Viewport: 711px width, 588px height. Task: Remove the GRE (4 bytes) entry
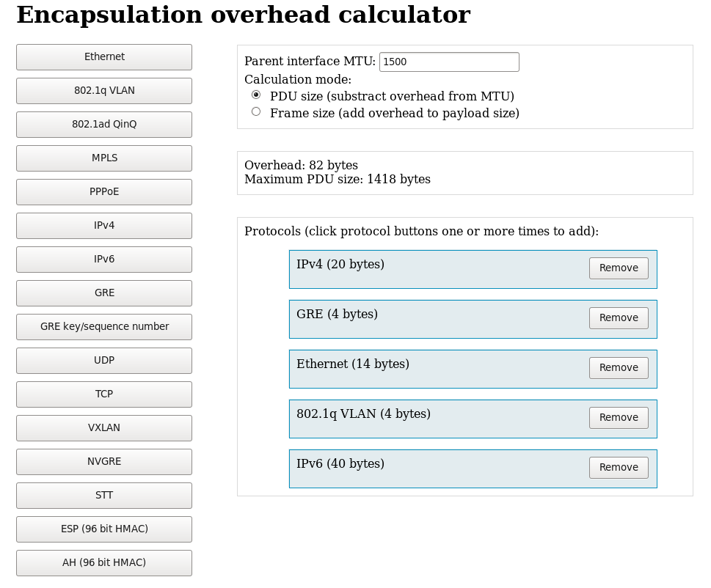point(619,318)
